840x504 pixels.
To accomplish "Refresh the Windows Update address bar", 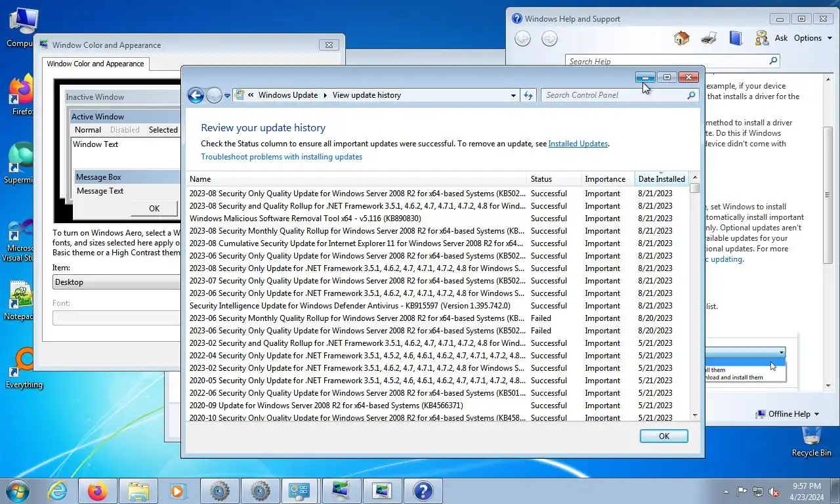I will coord(528,95).
